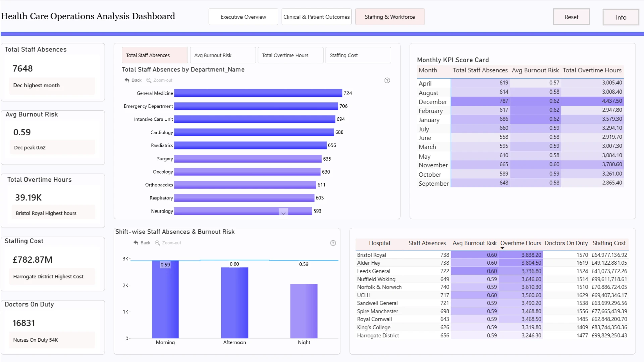Select the Afternoon shift column
644x362 pixels.
(234, 303)
